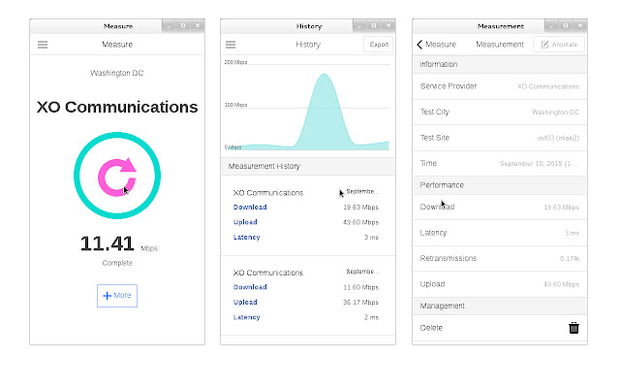This screenshot has height=388, width=620.
Task: Click the plus icon on the More button
Action: 107,295
